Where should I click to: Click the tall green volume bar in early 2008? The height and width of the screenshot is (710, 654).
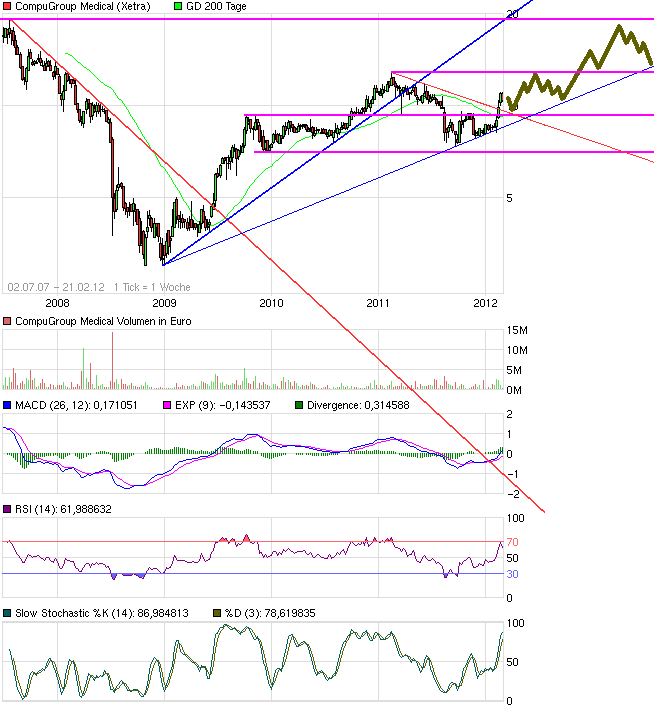tap(83, 369)
